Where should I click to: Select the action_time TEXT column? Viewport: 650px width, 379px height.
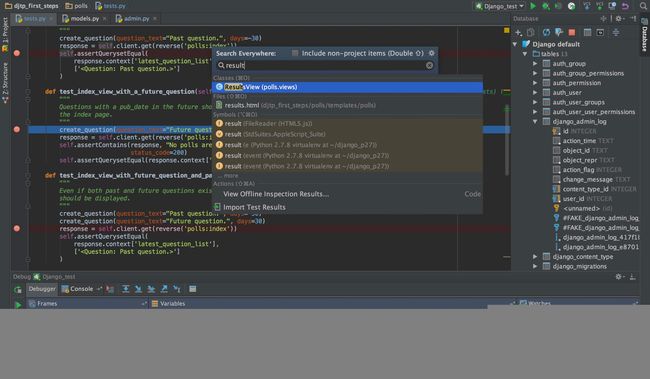(584, 141)
